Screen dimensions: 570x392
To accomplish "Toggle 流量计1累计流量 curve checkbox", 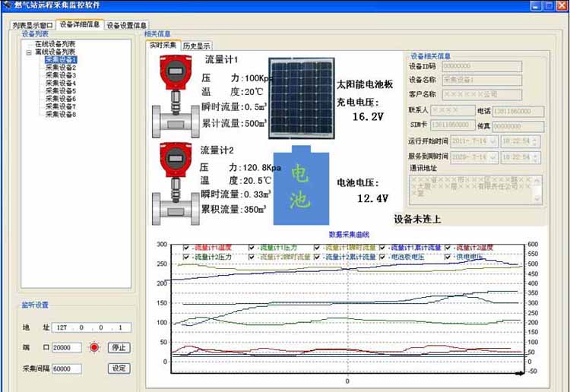I will tap(382, 248).
